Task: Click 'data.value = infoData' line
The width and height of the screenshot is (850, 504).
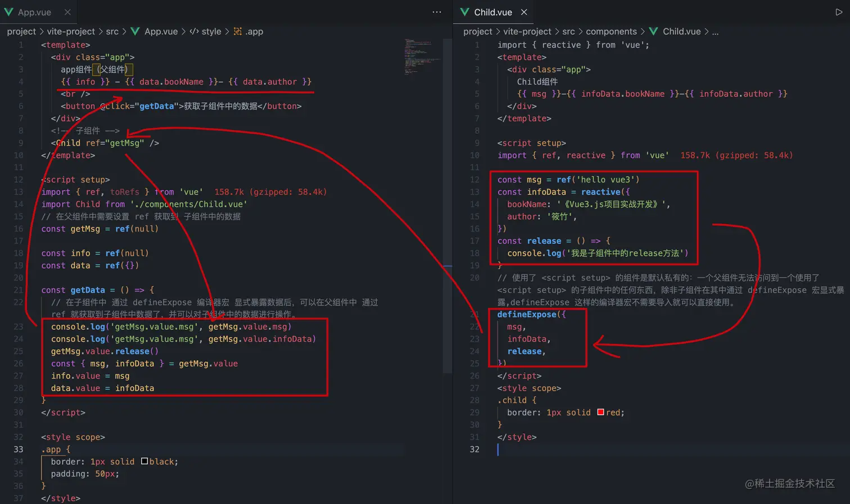Action: [102, 388]
